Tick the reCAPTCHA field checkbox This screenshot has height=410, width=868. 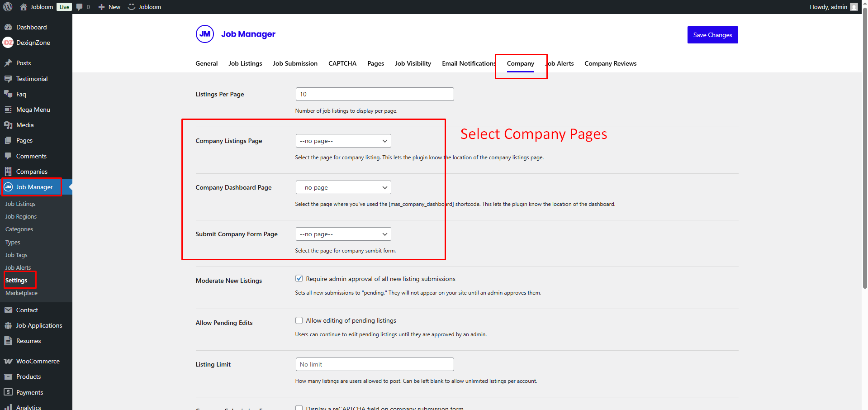coord(299,407)
